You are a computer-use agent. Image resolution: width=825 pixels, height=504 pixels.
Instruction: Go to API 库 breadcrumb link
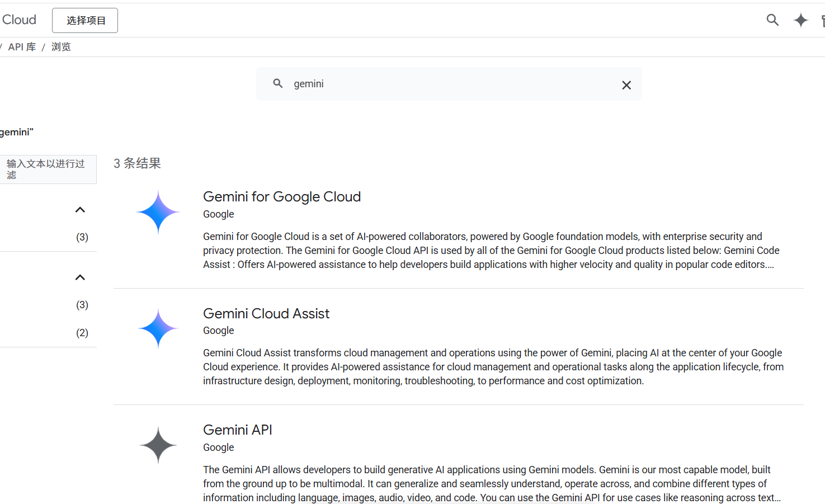tap(22, 47)
